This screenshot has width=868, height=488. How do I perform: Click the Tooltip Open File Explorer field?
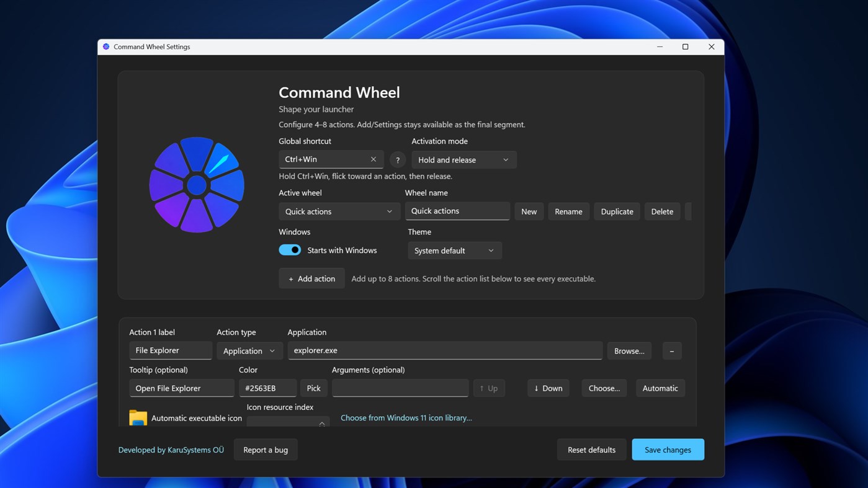pos(182,388)
